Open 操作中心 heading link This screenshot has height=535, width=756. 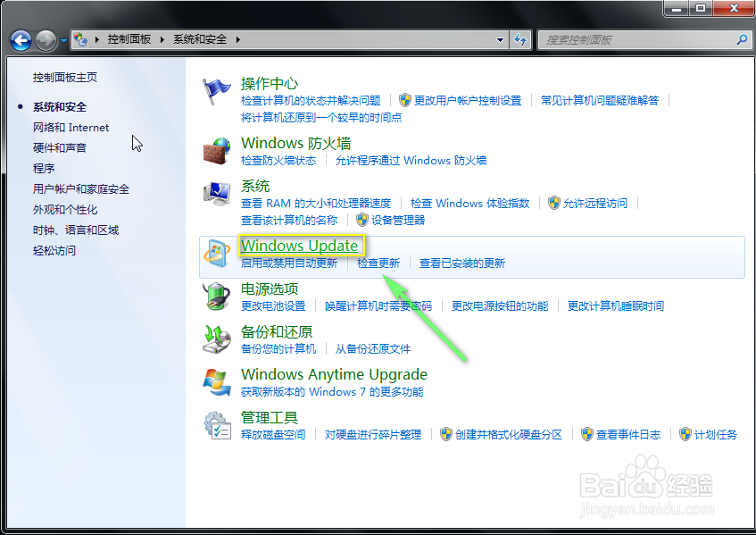tap(270, 83)
